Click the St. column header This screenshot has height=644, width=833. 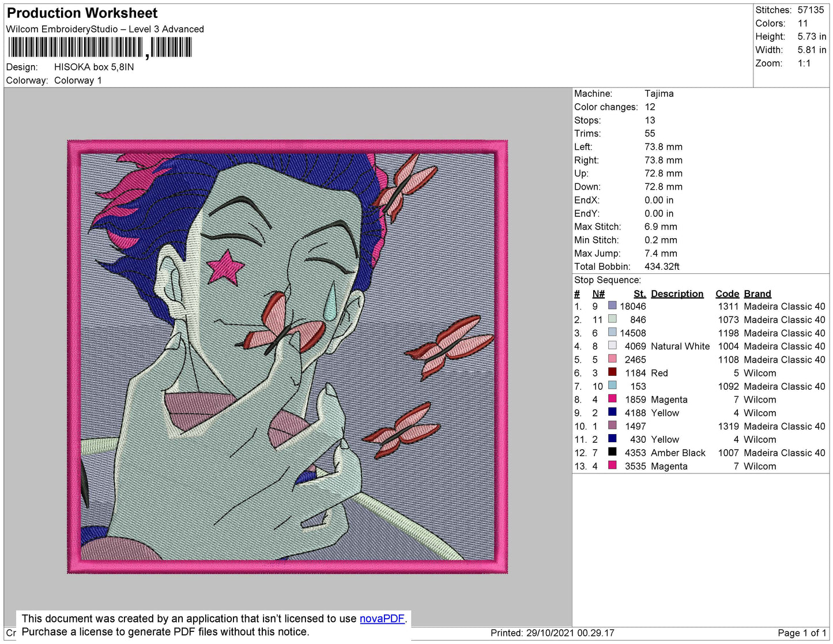[639, 293]
